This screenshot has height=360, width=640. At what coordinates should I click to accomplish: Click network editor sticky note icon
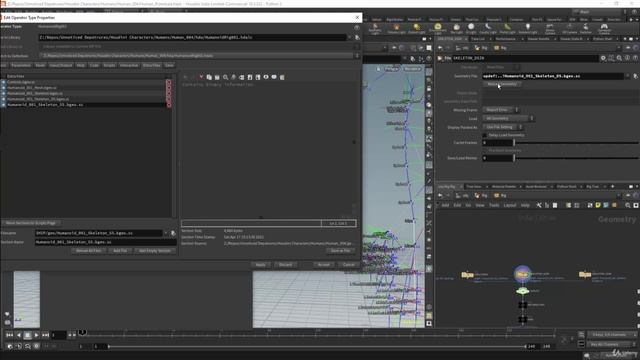(598, 205)
